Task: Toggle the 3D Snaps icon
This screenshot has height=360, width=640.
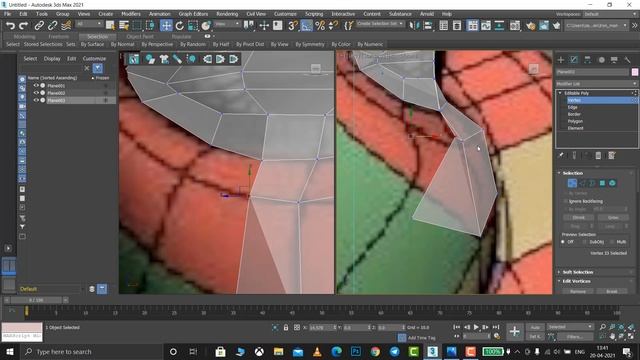Action: 293,26
